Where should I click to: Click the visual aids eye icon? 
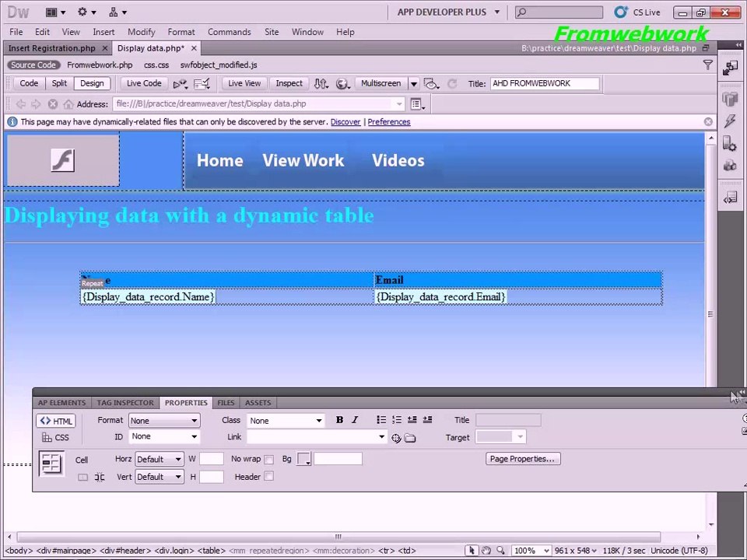[432, 84]
